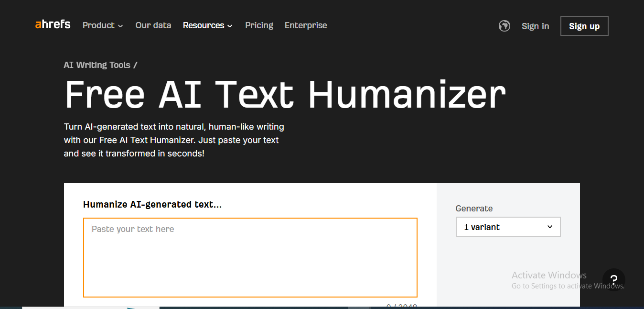Viewport: 644px width, 309px height.
Task: Click the Sign up button
Action: coord(584,26)
